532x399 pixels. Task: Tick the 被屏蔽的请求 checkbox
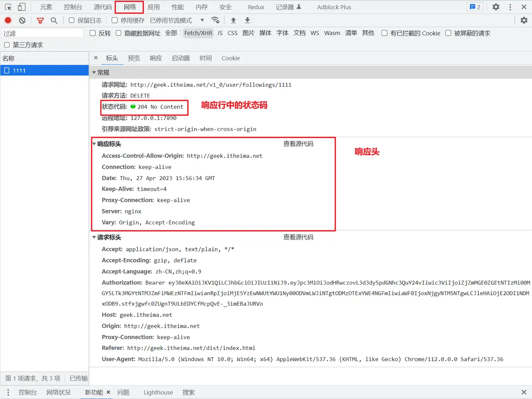click(x=448, y=33)
